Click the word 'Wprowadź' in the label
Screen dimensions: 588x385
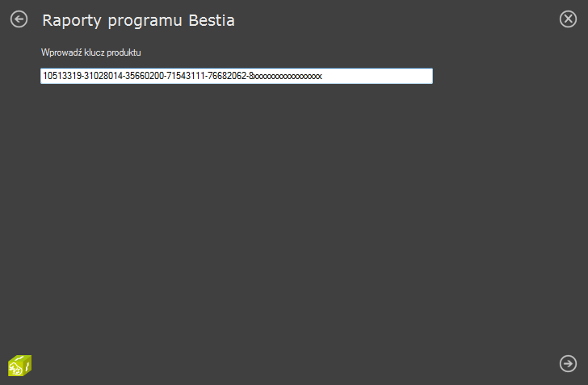click(61, 52)
